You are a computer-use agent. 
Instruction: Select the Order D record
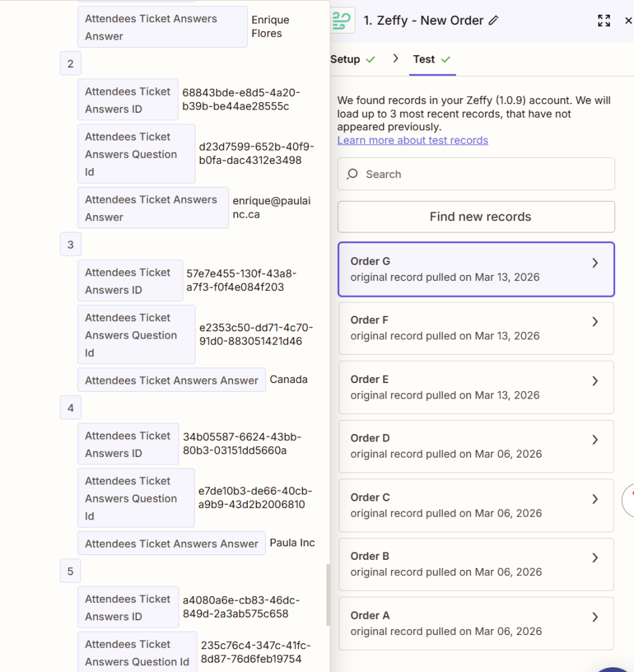476,446
